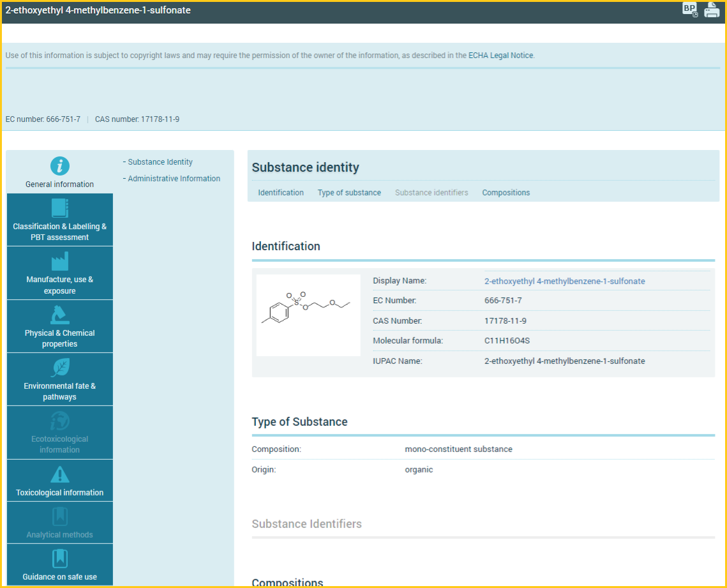Click the Substance identifiers tab
Screen dimensions: 727x588
point(431,193)
